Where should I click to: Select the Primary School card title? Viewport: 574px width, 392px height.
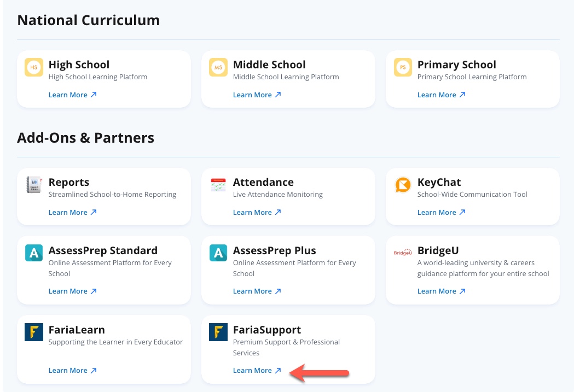457,65
